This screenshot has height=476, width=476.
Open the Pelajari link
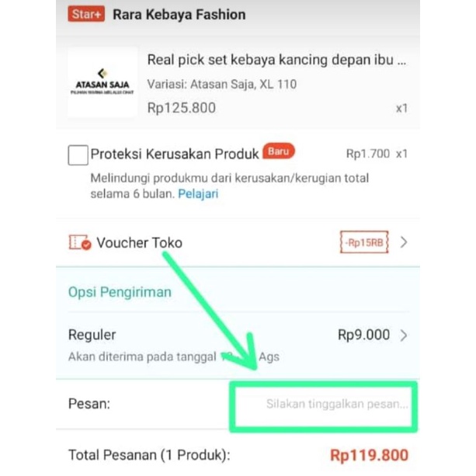tap(198, 193)
